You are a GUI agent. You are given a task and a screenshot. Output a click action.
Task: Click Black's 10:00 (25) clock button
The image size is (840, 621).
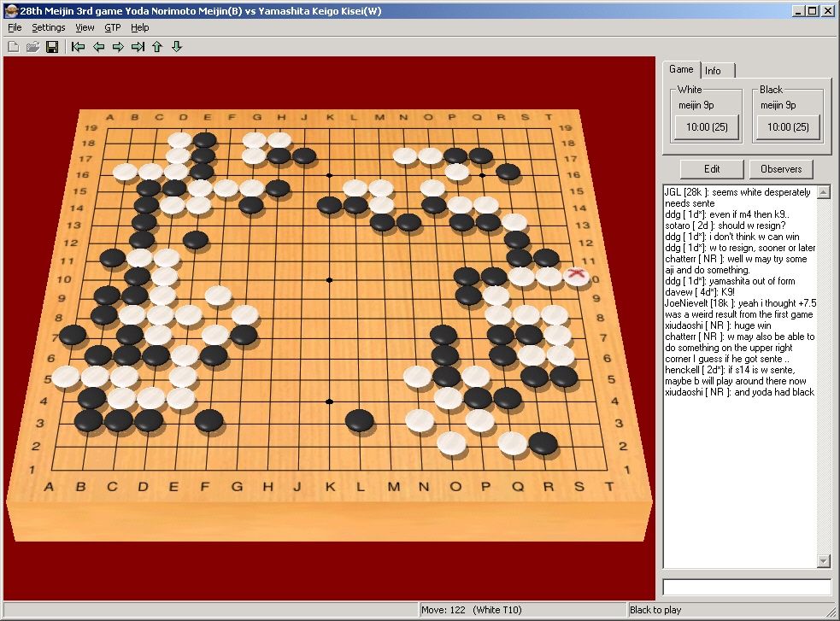tap(786, 127)
